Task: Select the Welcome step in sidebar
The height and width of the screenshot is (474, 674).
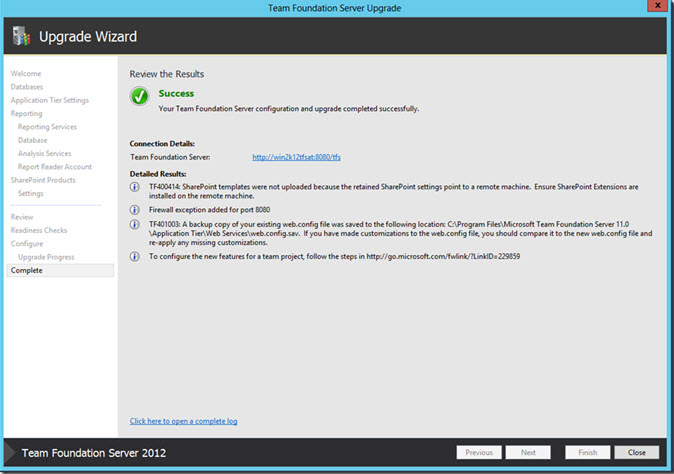Action: tap(26, 73)
